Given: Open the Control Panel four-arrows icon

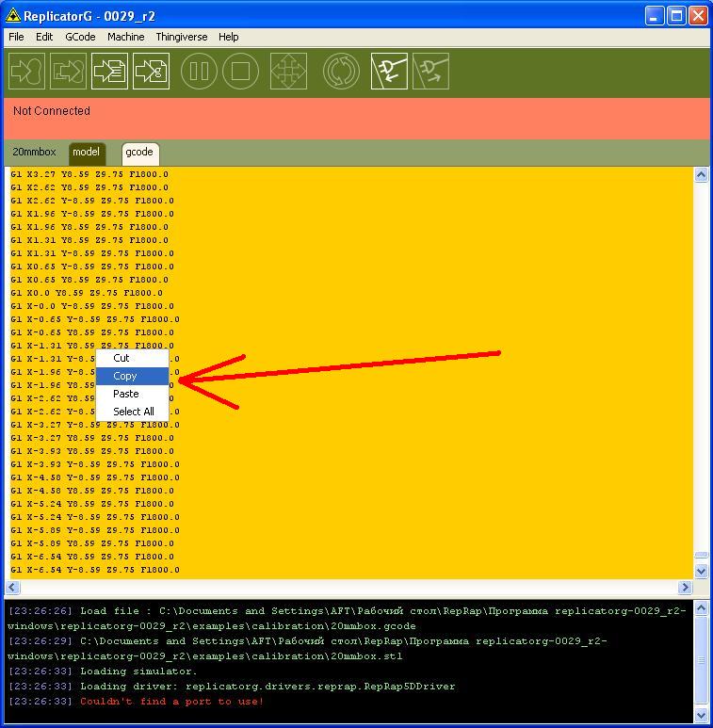Looking at the screenshot, I should (x=288, y=71).
